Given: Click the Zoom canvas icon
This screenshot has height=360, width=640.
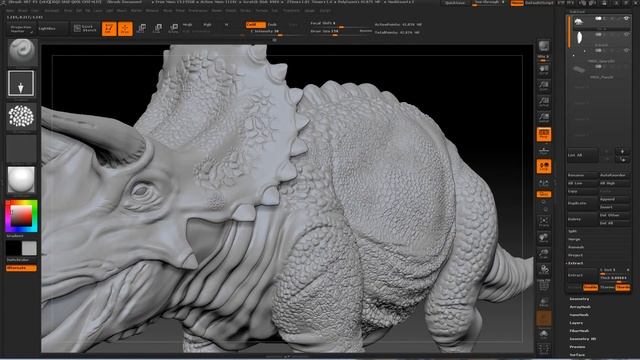Looking at the screenshot, I should pyautogui.click(x=544, y=86).
